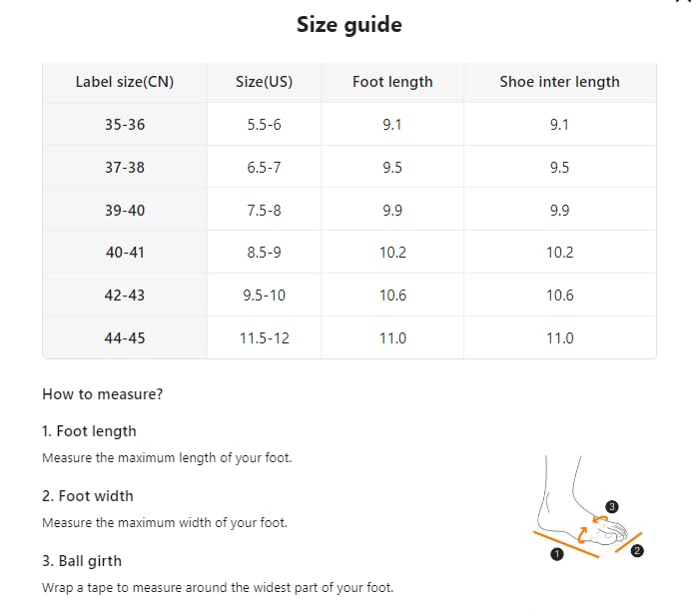Click the How to measure? heading

[x=103, y=394]
